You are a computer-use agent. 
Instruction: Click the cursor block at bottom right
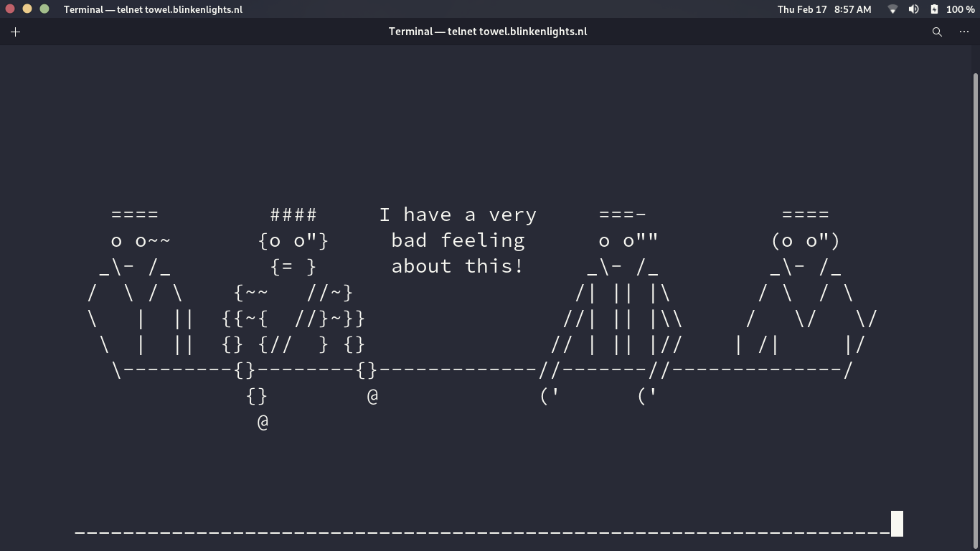897,523
